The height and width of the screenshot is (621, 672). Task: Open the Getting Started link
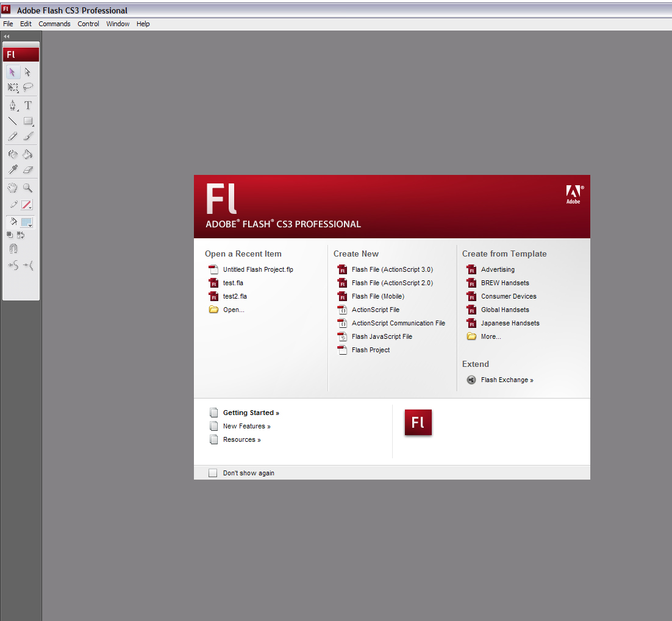[245, 413]
